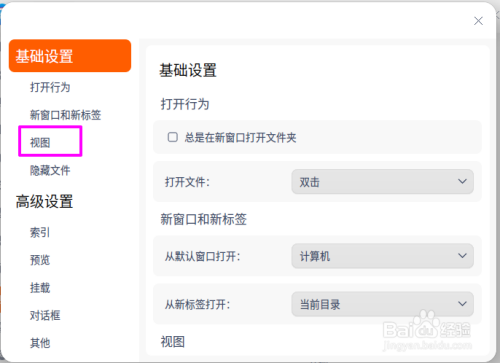Open the 对话框 settings section
500x363 pixels.
(45, 315)
